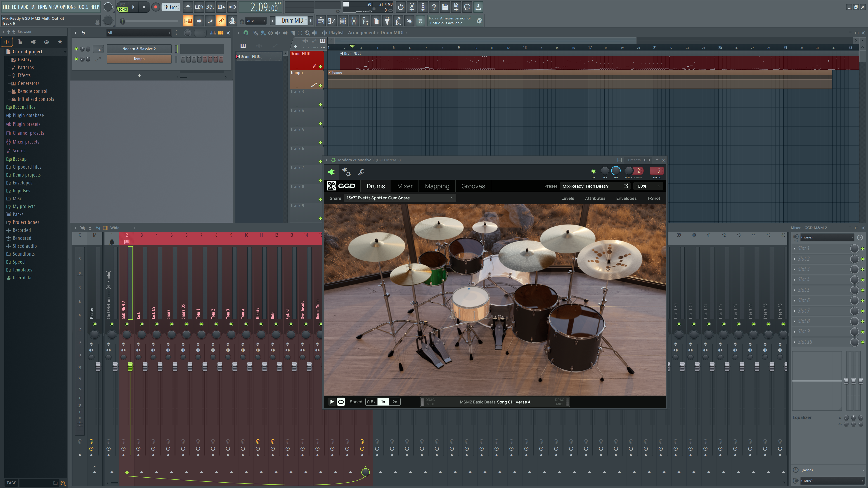The width and height of the screenshot is (868, 488).
Task: Click the tempo 180.000 field
Action: point(171,7)
